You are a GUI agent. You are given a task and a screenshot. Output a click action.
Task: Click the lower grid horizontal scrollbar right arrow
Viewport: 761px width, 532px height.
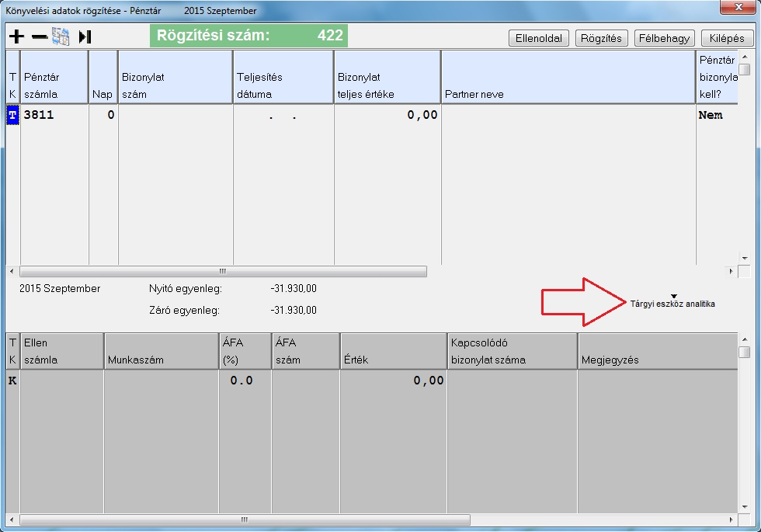(731, 520)
